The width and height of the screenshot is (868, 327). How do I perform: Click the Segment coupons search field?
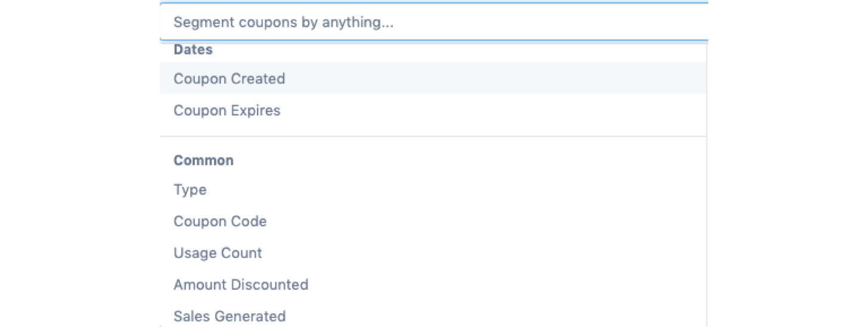[433, 23]
